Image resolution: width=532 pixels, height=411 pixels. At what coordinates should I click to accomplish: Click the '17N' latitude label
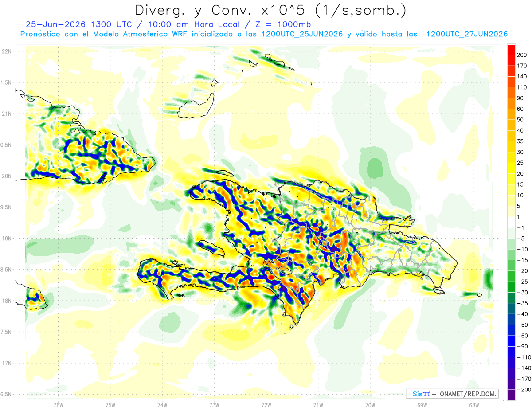(x=7, y=363)
